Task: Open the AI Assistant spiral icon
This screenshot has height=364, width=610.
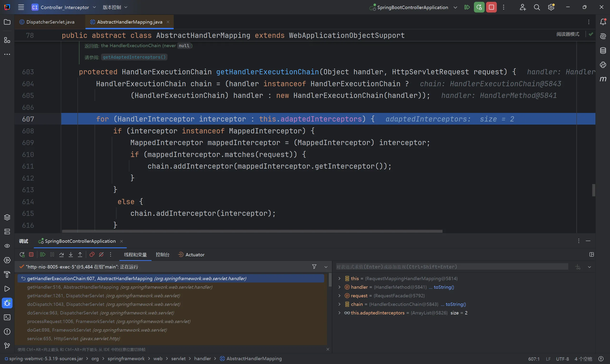Action: click(603, 36)
